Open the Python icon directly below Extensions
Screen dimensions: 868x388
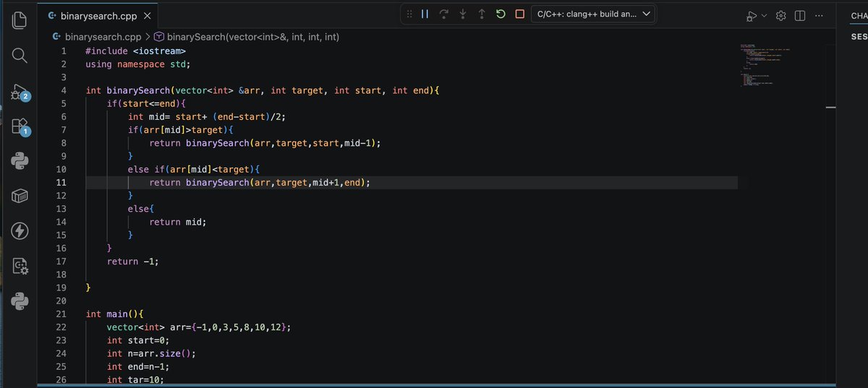pos(20,161)
